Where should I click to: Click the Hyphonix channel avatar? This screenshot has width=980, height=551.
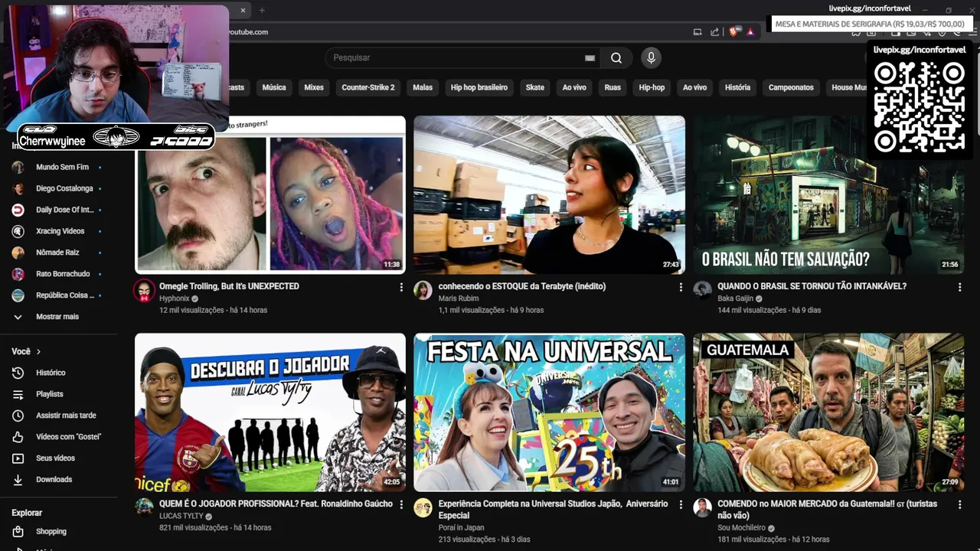pos(144,290)
